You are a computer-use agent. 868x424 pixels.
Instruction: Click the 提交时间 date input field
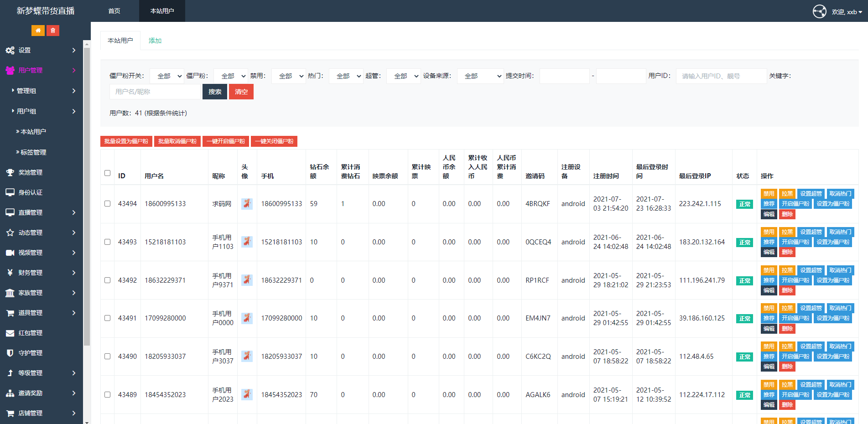(x=564, y=76)
